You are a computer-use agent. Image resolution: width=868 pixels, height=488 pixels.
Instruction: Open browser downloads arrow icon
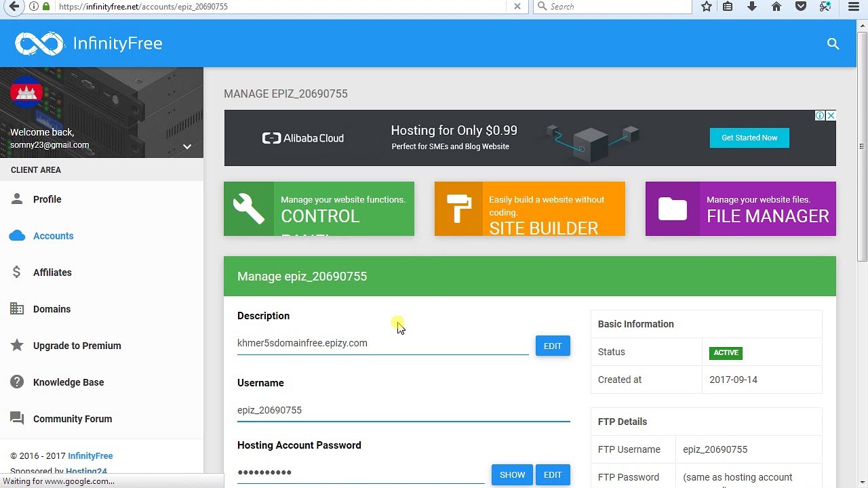[752, 6]
